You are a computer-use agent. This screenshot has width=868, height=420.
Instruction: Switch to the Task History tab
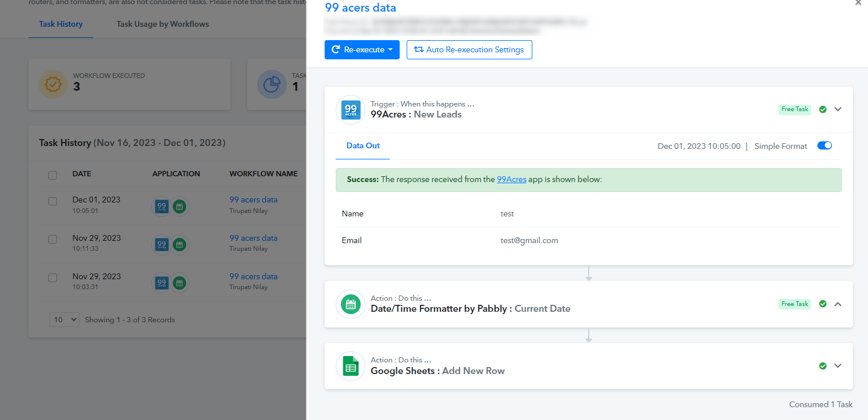[x=61, y=24]
